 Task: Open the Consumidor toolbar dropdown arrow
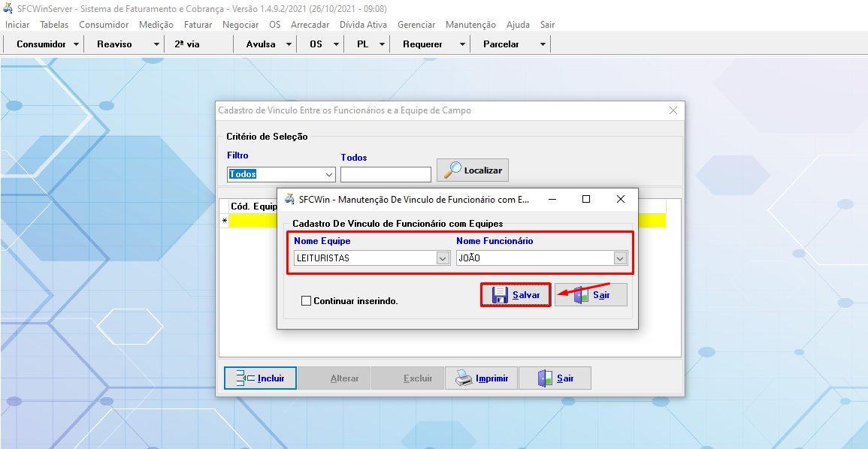tap(77, 44)
